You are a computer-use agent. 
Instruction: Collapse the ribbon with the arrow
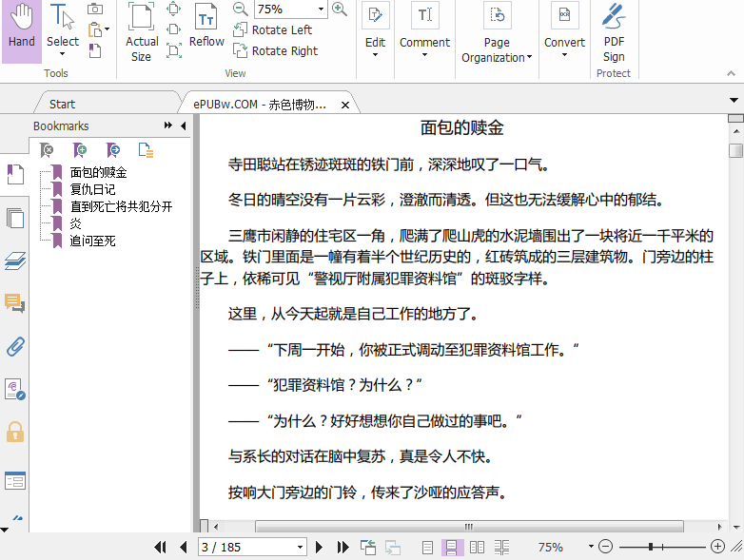point(731,73)
